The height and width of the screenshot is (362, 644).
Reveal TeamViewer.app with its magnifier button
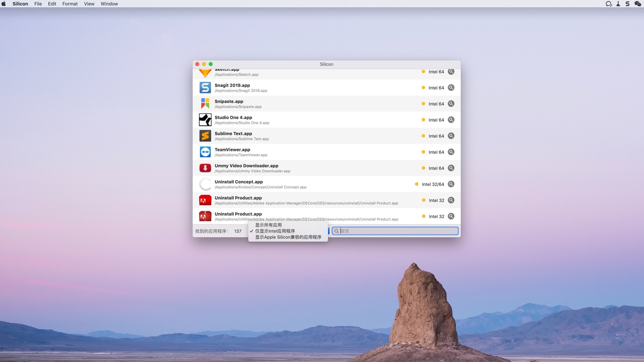[x=451, y=152]
